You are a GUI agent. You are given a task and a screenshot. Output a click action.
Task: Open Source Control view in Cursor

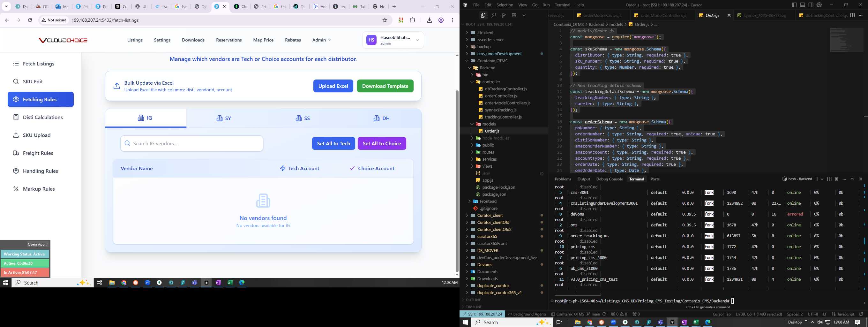coord(504,15)
